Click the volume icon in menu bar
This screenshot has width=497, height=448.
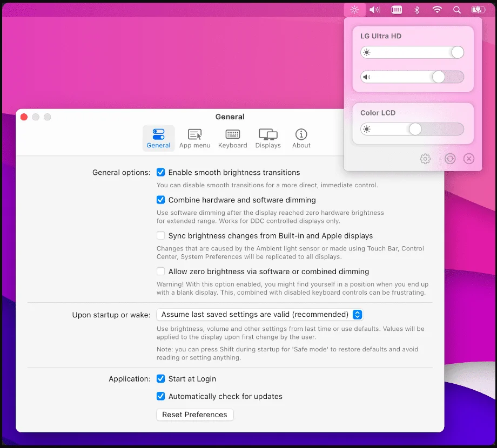pos(374,10)
